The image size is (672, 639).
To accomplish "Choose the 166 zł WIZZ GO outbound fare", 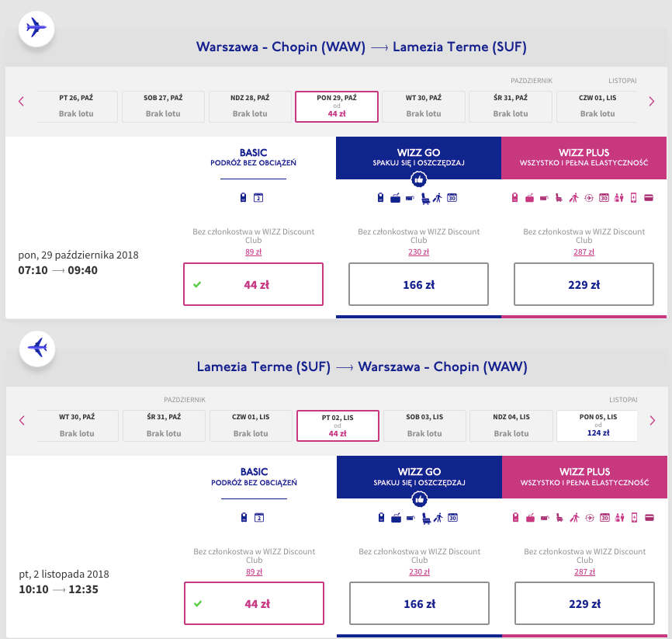I will (x=418, y=284).
